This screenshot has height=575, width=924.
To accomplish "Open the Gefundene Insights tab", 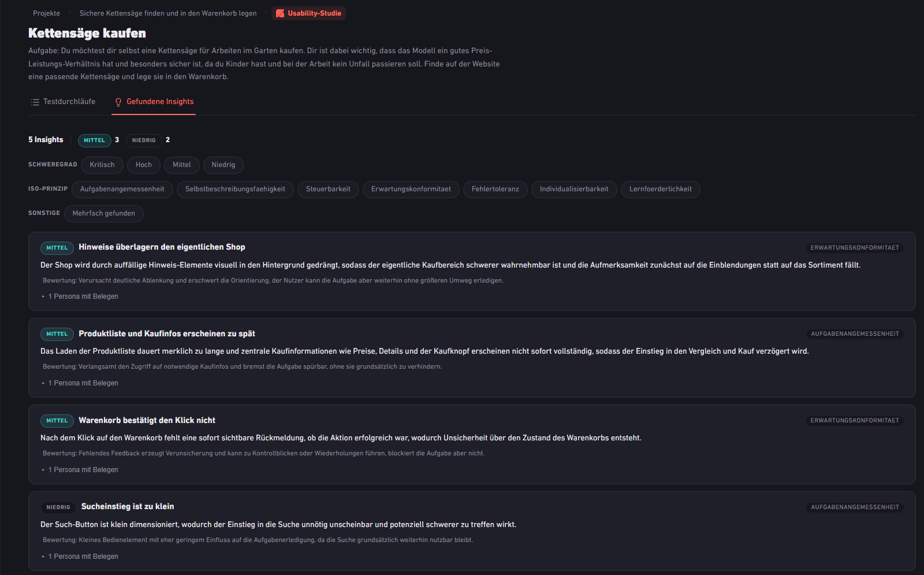I will (154, 102).
